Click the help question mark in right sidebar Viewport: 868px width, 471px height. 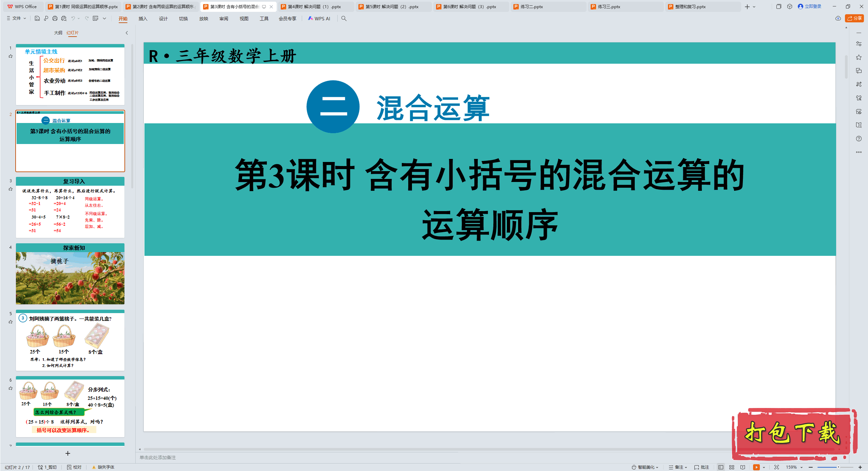pyautogui.click(x=859, y=139)
